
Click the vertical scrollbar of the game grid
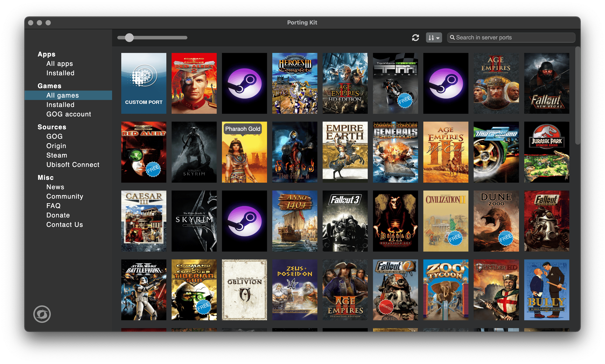[578, 96]
